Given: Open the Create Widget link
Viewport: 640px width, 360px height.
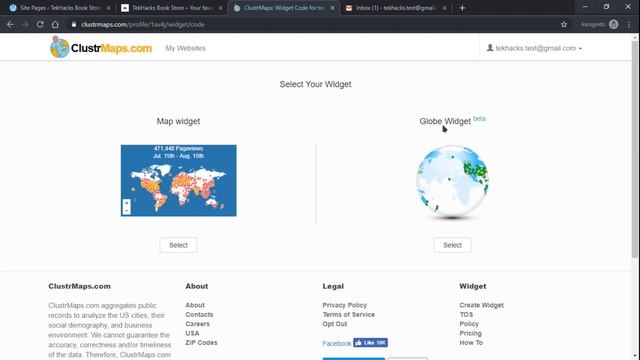Looking at the screenshot, I should tap(481, 305).
